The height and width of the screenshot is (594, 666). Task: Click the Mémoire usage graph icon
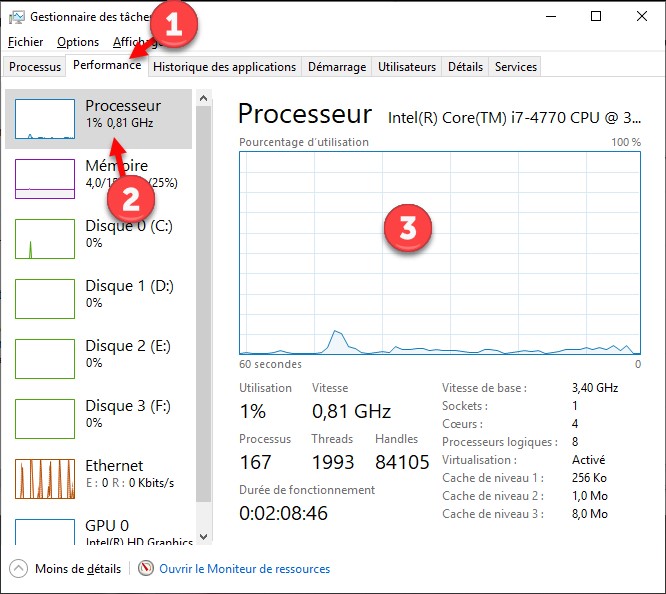[45, 179]
